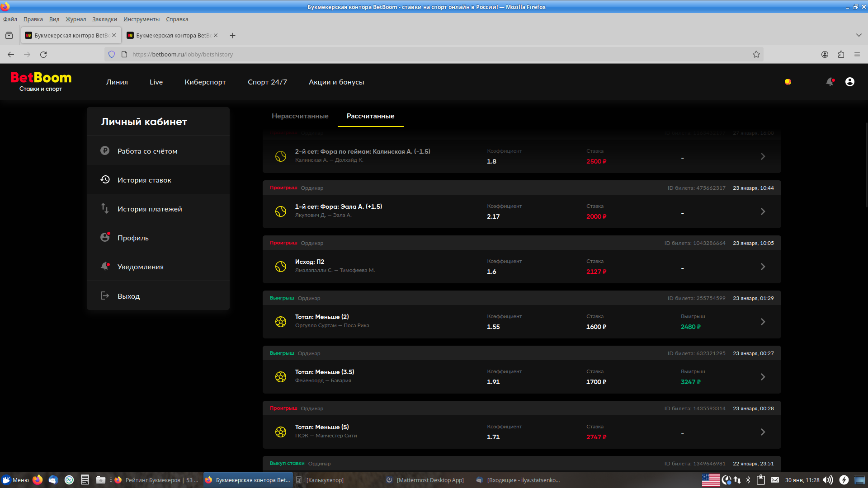Switch to the Нерассчитанные tab
The height and width of the screenshot is (488, 868).
click(300, 116)
